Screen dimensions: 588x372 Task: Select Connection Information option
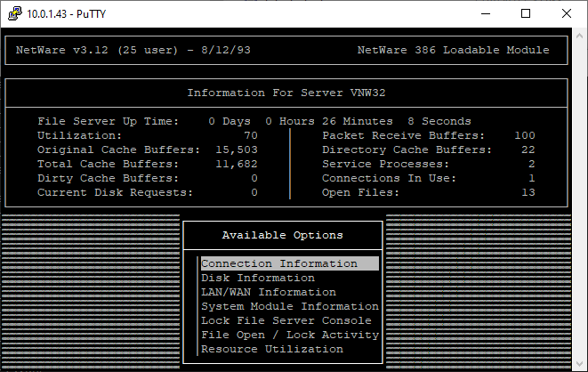tap(279, 263)
